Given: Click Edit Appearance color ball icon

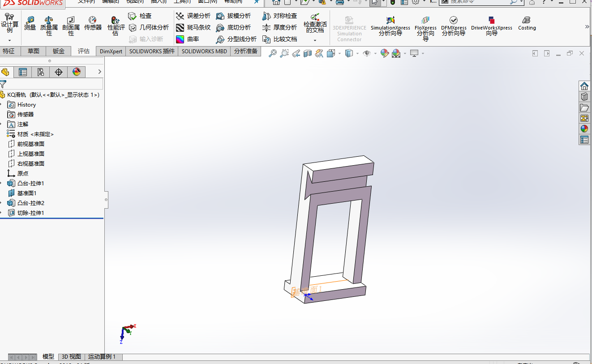Looking at the screenshot, I should pyautogui.click(x=384, y=54).
